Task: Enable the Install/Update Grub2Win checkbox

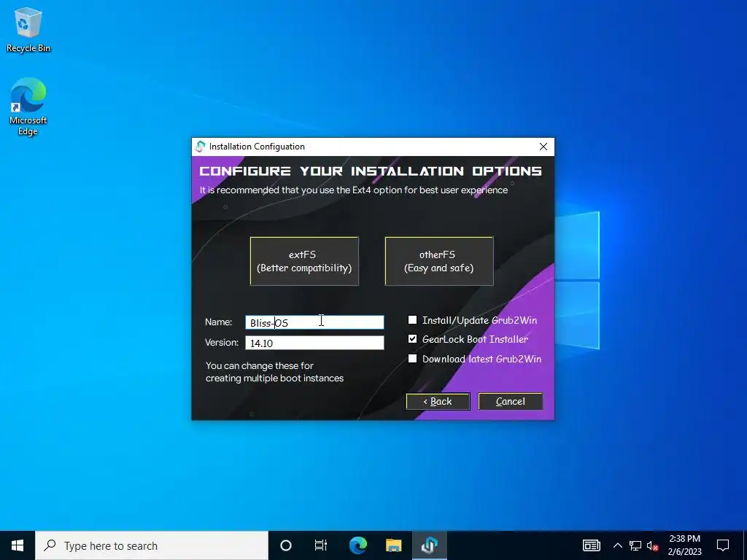Action: tap(413, 320)
